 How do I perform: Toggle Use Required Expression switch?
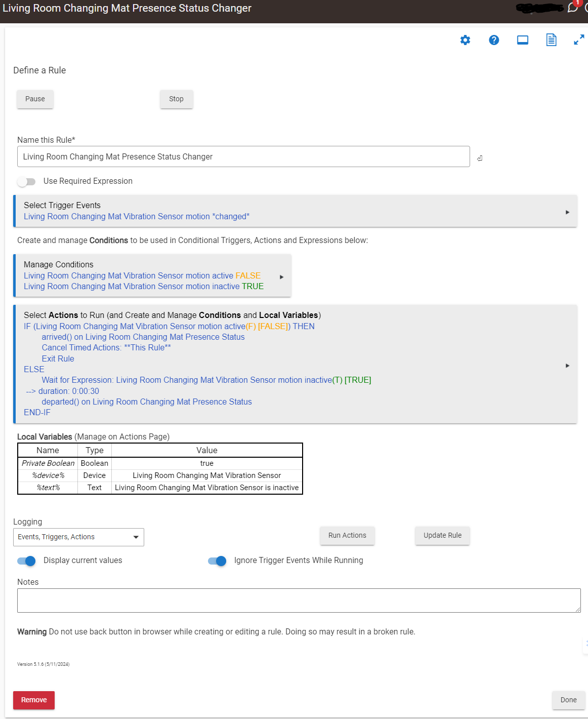pos(26,181)
